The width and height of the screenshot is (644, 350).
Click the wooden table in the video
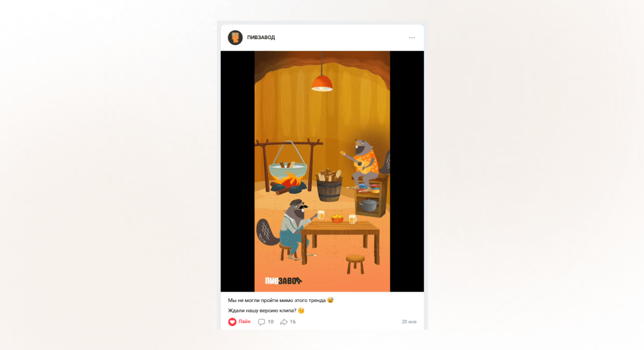pyautogui.click(x=341, y=241)
